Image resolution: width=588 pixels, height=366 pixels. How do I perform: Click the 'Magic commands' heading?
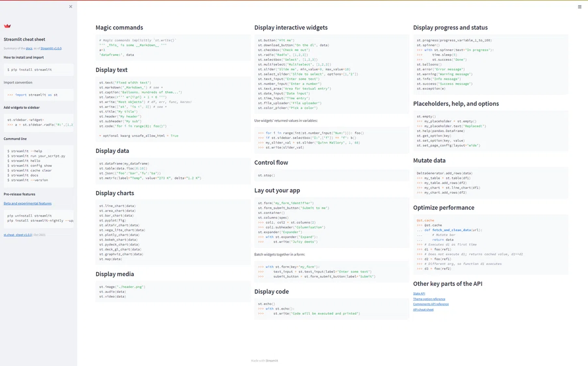pos(120,27)
